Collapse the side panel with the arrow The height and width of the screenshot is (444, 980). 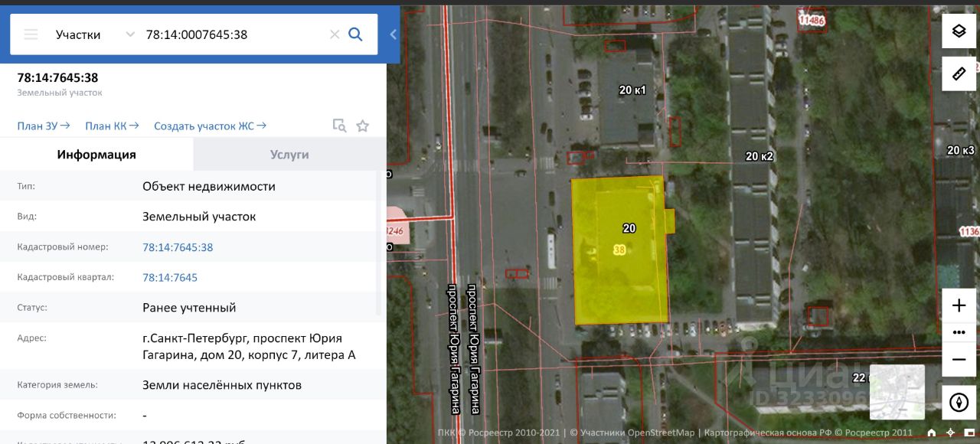click(393, 34)
